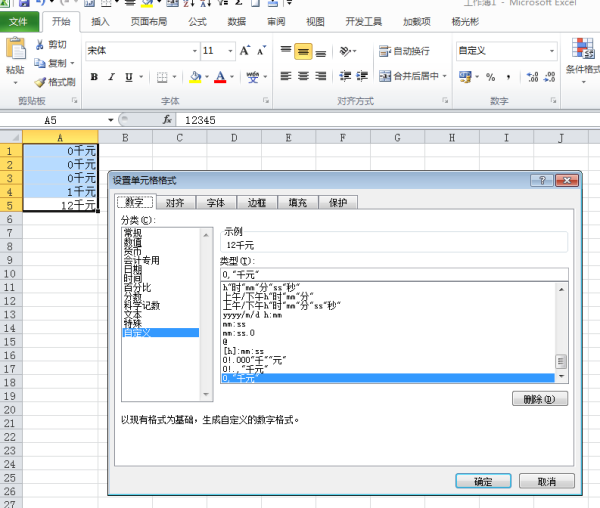Apply fill color paint bucket

tap(195, 77)
